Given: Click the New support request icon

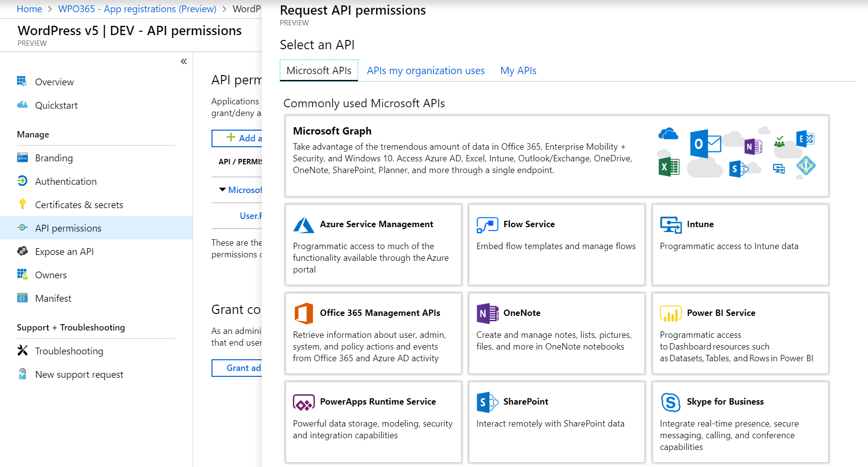Looking at the screenshot, I should click(22, 373).
